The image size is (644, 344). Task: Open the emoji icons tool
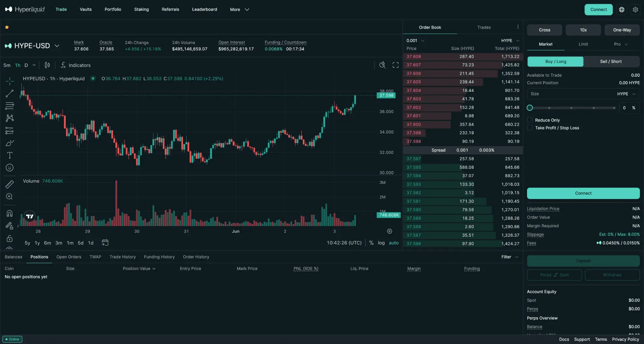coord(10,167)
